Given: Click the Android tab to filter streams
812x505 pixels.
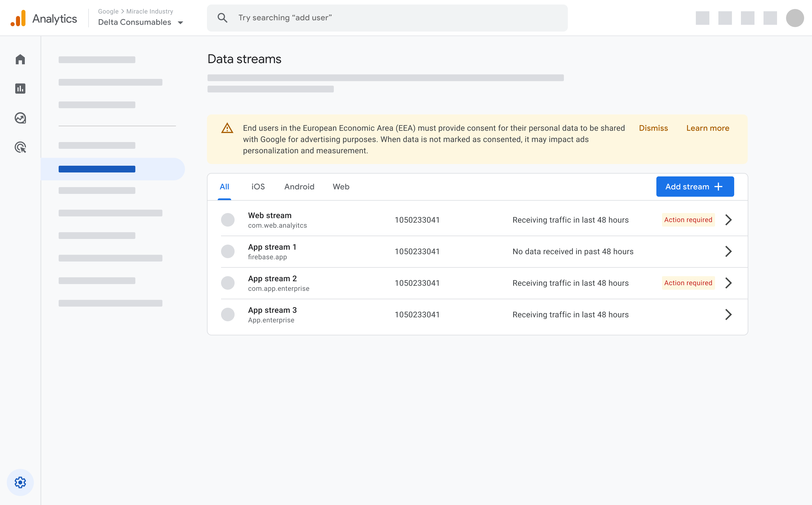Looking at the screenshot, I should pos(299,186).
